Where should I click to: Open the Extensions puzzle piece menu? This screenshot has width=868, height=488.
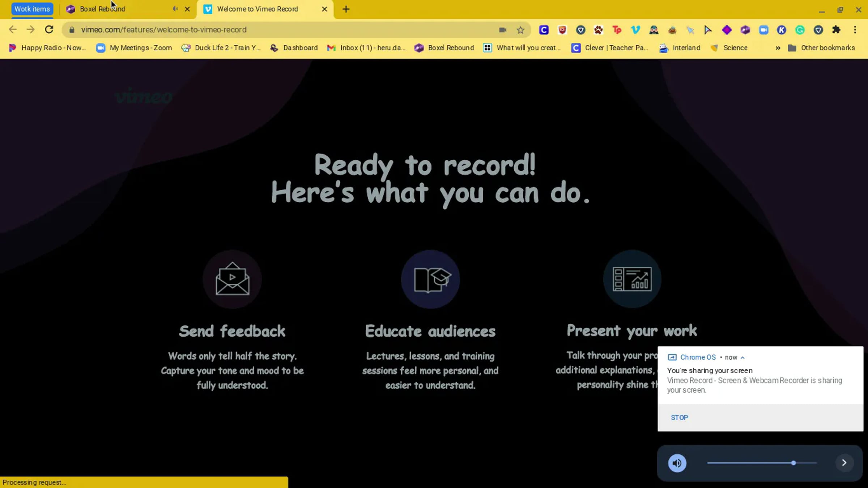pyautogui.click(x=836, y=30)
